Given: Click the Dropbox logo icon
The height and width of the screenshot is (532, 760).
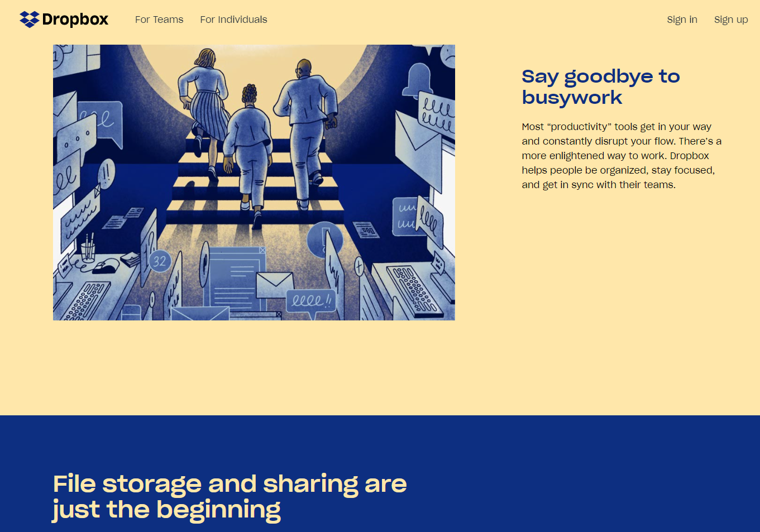Looking at the screenshot, I should pos(29,20).
